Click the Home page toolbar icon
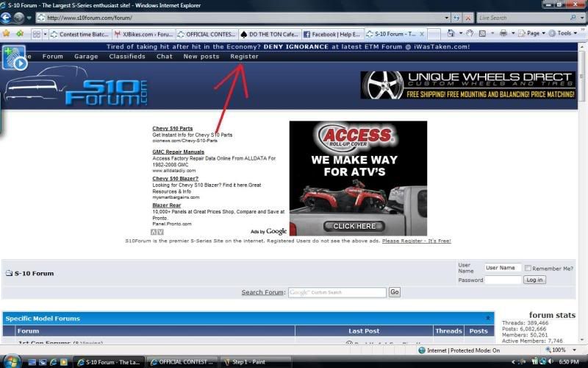This screenshot has width=588, height=368. (x=451, y=33)
